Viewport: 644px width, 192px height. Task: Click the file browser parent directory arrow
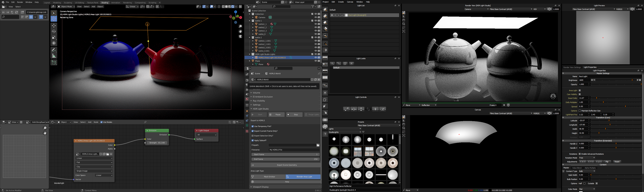point(12,12)
